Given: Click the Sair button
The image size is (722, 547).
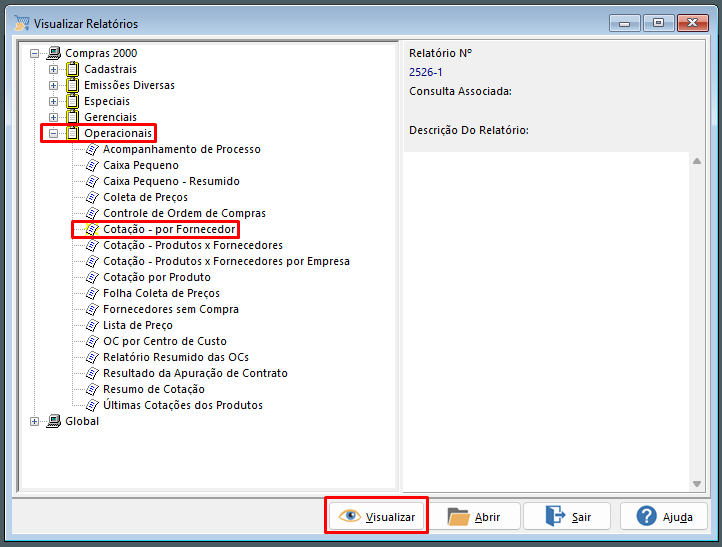Looking at the screenshot, I should click(567, 516).
